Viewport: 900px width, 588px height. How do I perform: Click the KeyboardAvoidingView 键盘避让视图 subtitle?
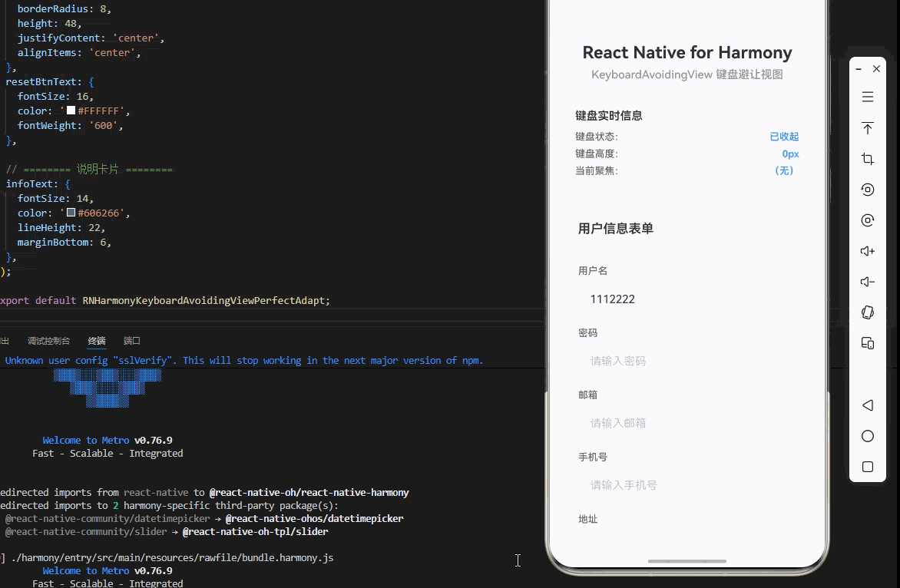pyautogui.click(x=687, y=74)
